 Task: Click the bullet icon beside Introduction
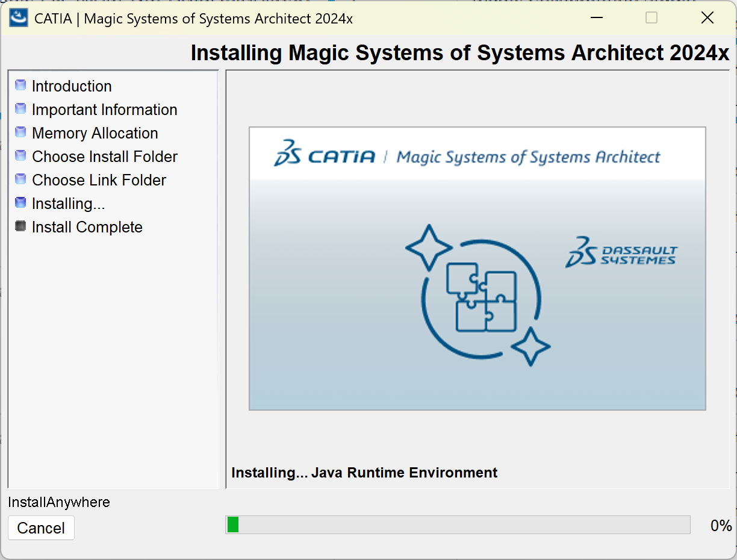click(20, 86)
